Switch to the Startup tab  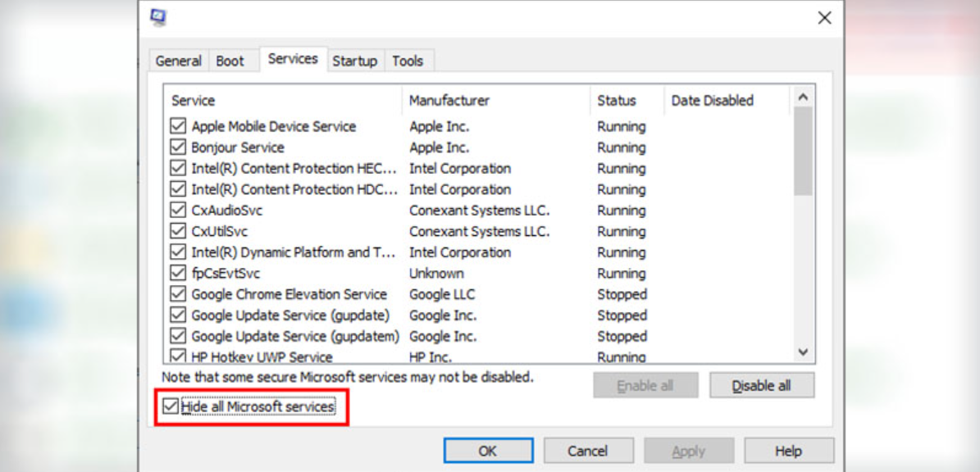(354, 60)
